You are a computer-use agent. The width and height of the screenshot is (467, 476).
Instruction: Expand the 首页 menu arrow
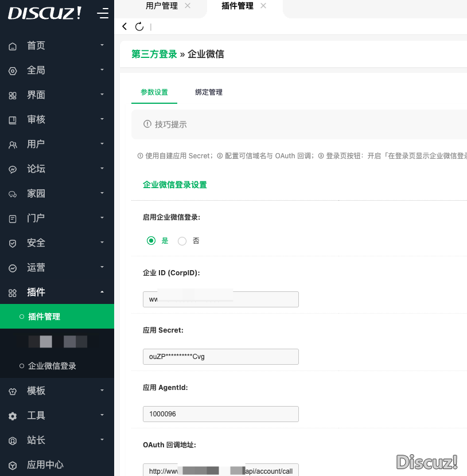(102, 45)
